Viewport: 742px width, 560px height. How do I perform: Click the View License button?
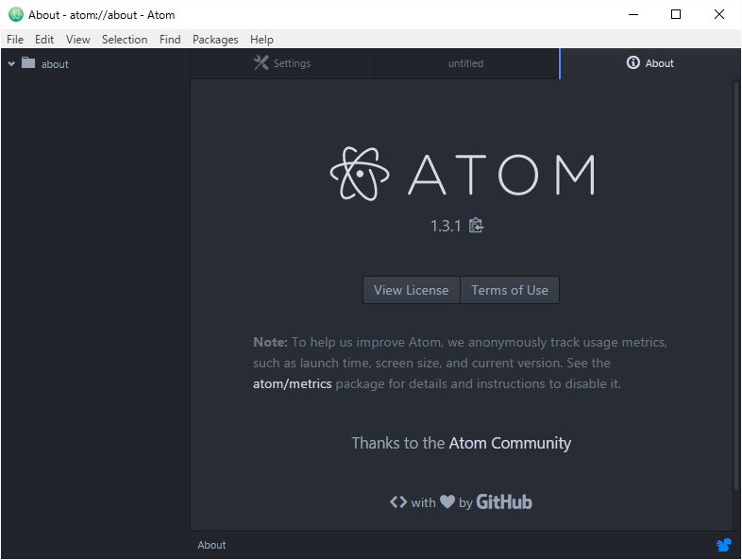[x=412, y=290]
